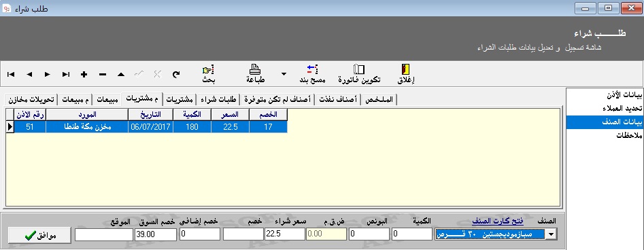Select the الملخص tab
The width and height of the screenshot is (644, 250).
tap(379, 100)
